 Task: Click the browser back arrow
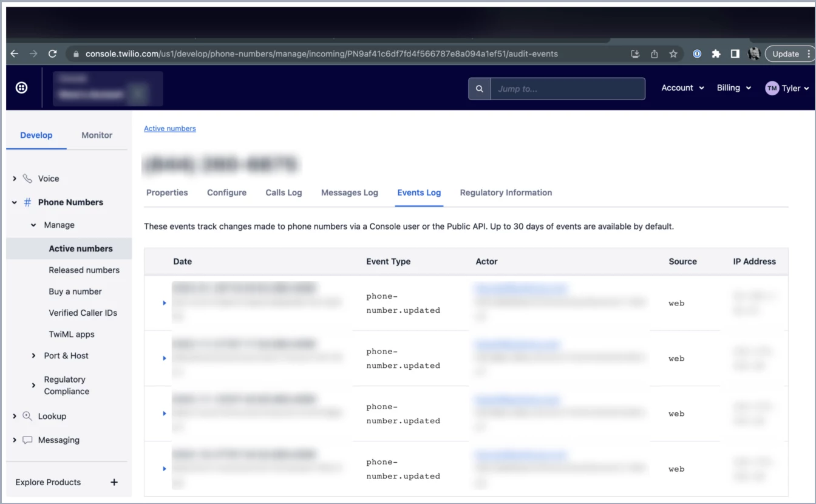15,53
